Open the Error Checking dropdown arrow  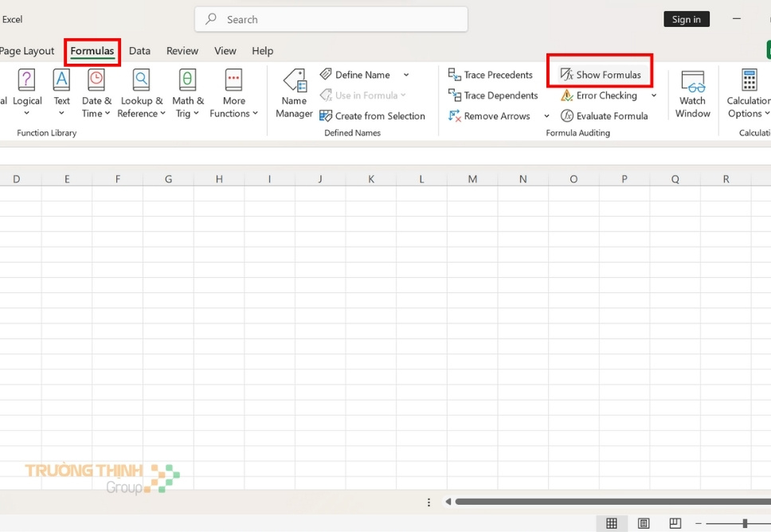coord(653,95)
